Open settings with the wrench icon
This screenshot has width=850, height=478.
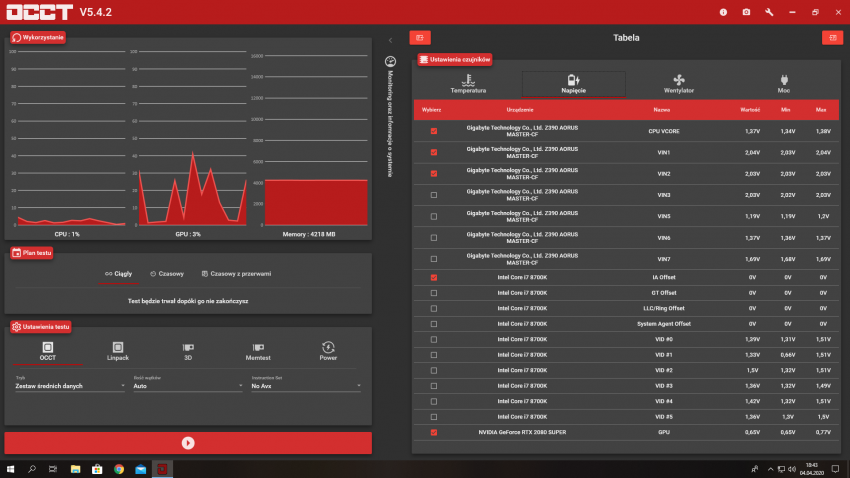point(769,12)
